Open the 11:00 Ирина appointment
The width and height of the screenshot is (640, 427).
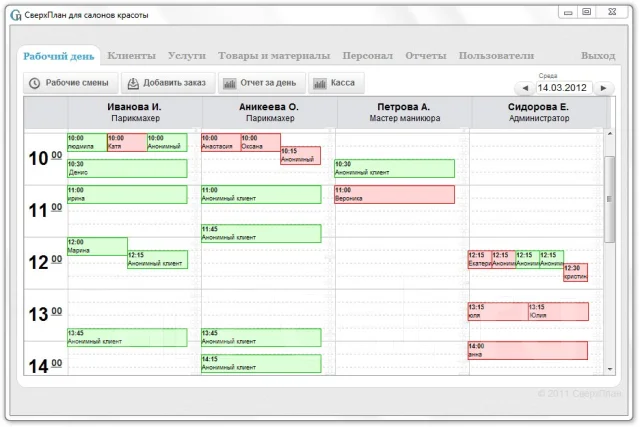(x=127, y=195)
